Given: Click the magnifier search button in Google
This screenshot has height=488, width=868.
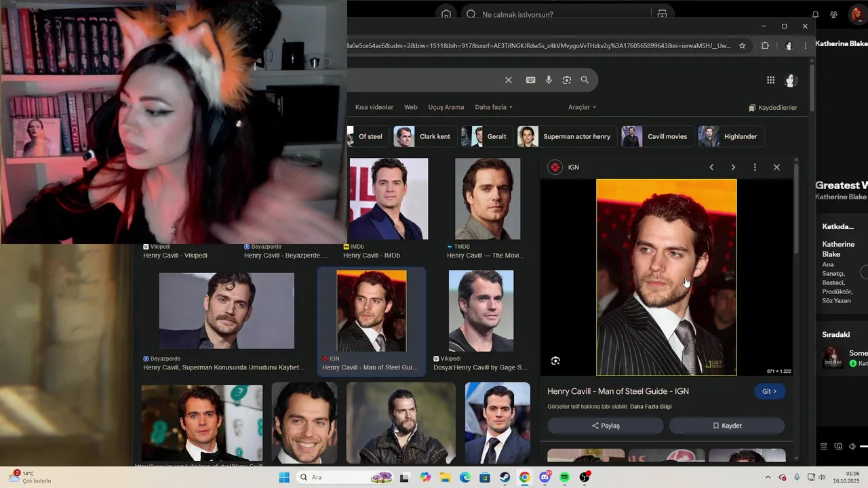Looking at the screenshot, I should click(x=585, y=80).
